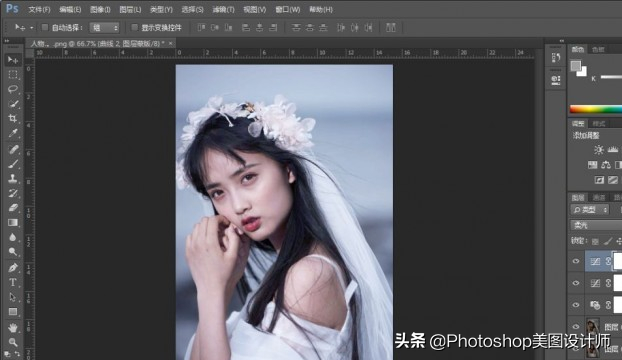Toggle lock transparent pixels

click(595, 241)
